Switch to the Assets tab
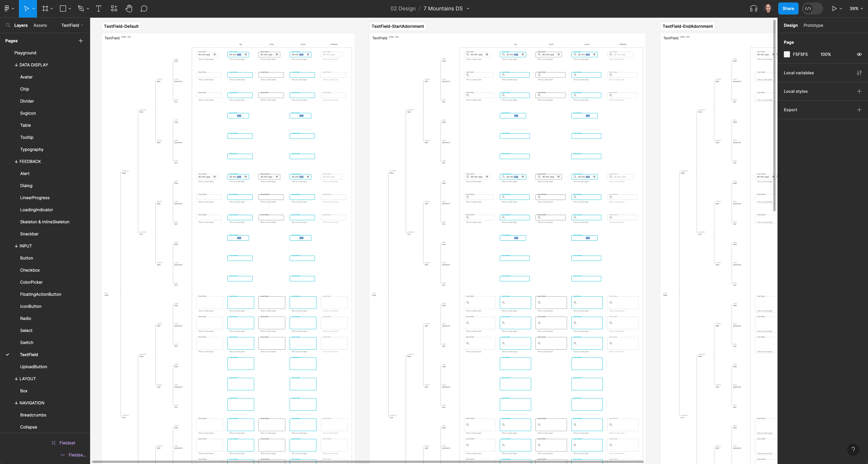868x464 pixels. [x=40, y=25]
